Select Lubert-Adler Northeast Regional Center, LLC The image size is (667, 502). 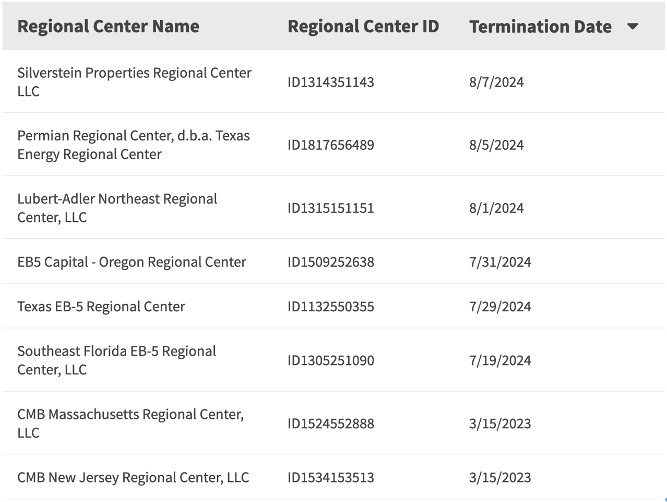pyautogui.click(x=117, y=208)
